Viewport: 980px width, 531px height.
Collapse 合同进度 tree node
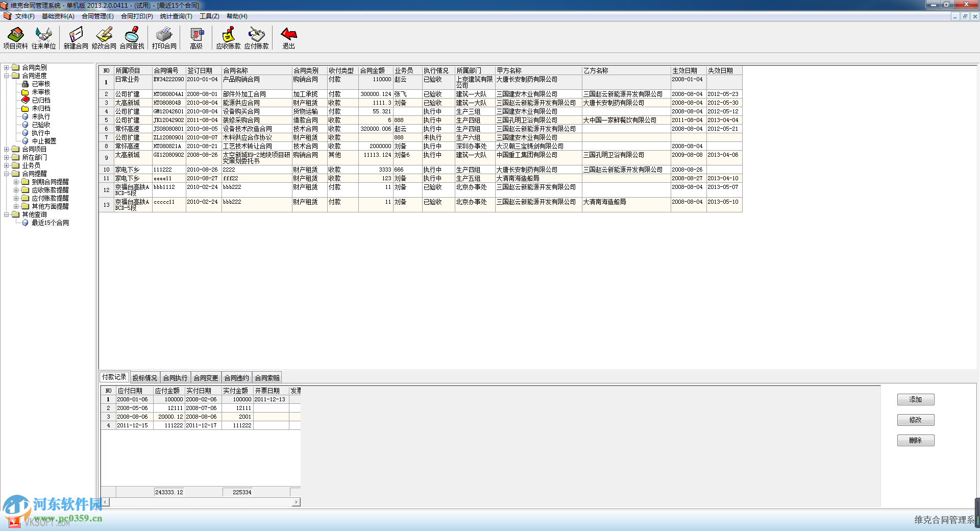[7, 76]
